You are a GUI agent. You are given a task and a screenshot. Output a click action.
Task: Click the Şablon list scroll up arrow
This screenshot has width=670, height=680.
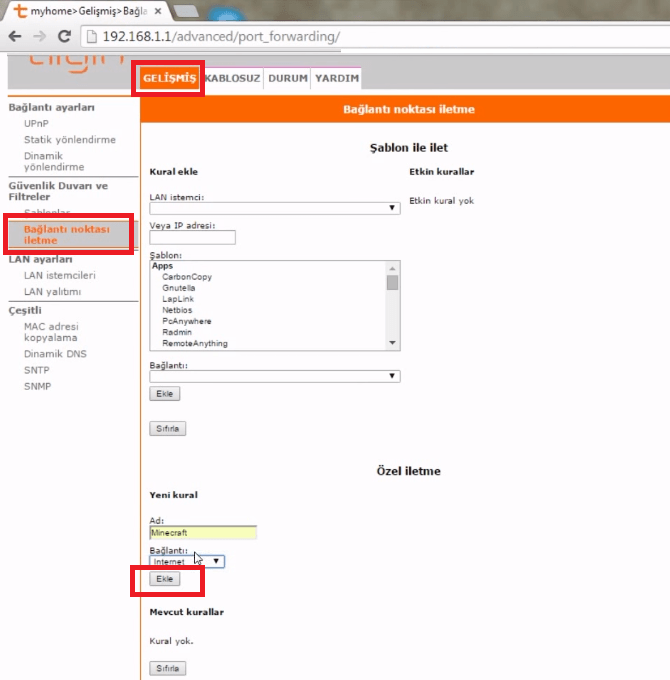click(x=392, y=268)
